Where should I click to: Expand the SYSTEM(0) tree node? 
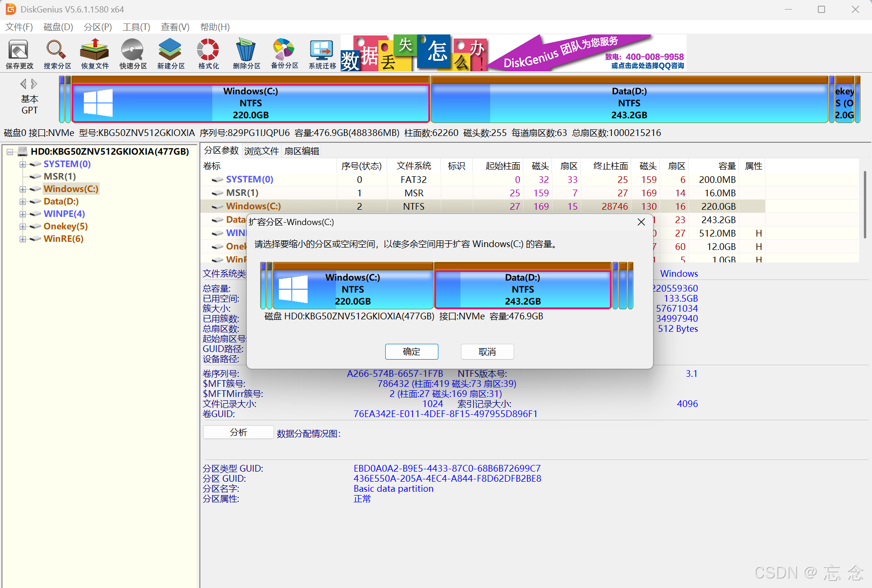click(x=23, y=164)
